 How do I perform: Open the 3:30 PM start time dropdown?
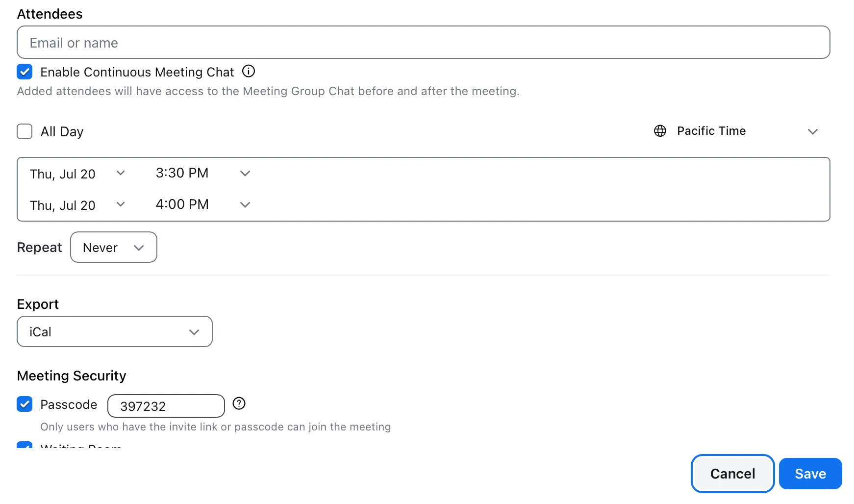pos(182,173)
